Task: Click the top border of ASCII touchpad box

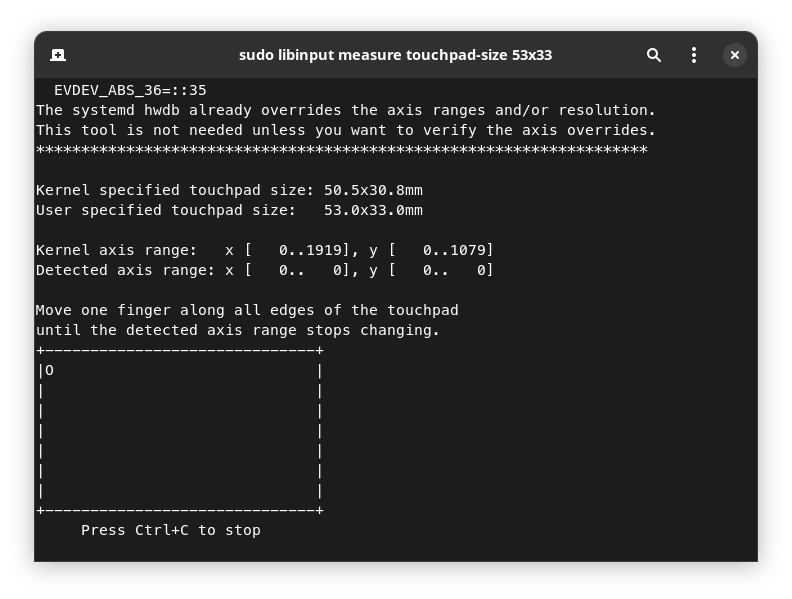Action: 180,350
